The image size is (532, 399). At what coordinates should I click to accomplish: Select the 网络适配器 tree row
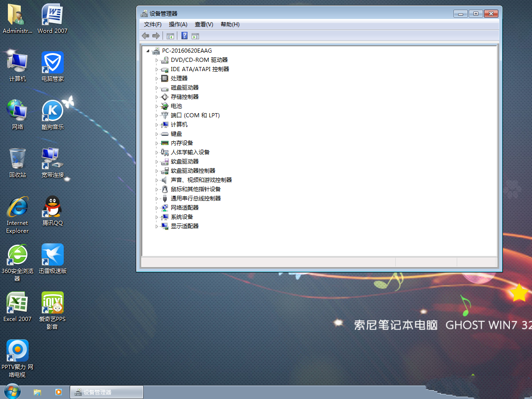(x=185, y=208)
